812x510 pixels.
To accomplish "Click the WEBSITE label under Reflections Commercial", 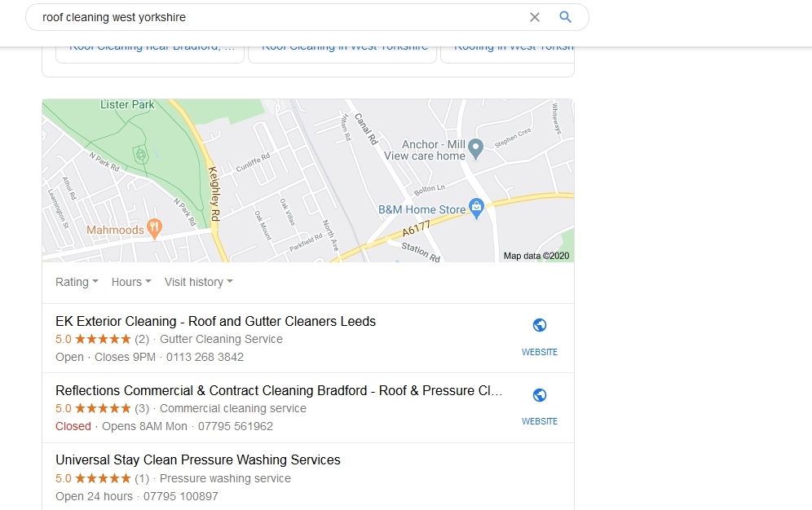I will coord(540,421).
